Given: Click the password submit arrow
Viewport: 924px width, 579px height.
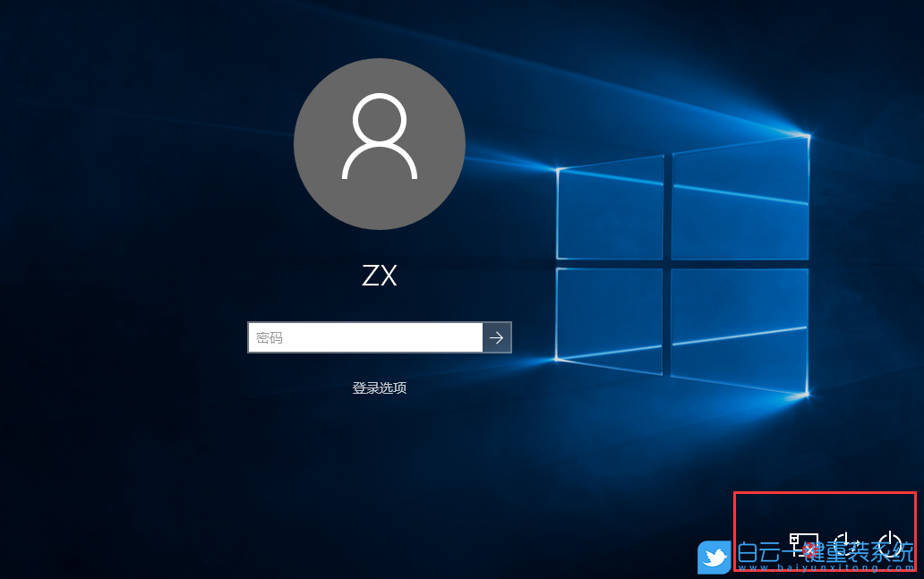Looking at the screenshot, I should pos(496,337).
